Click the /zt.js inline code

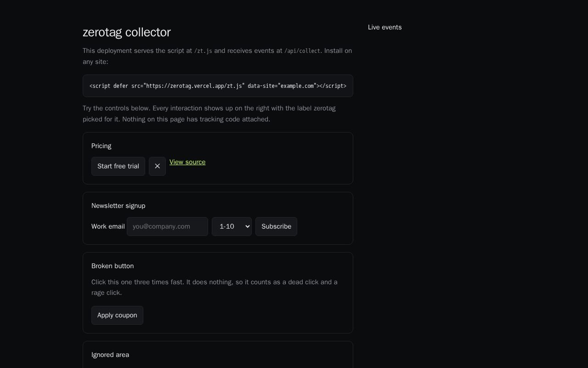[203, 51]
